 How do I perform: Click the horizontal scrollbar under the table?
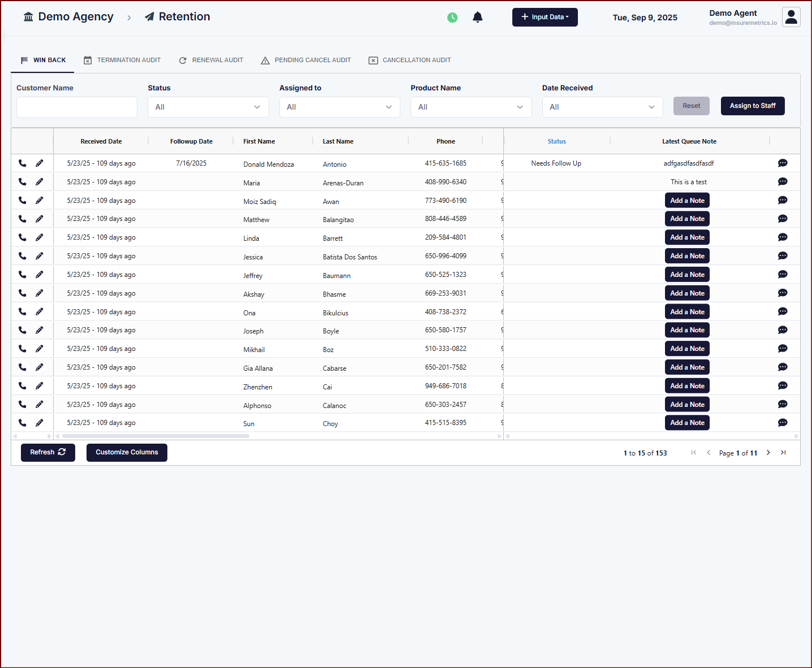(156, 436)
